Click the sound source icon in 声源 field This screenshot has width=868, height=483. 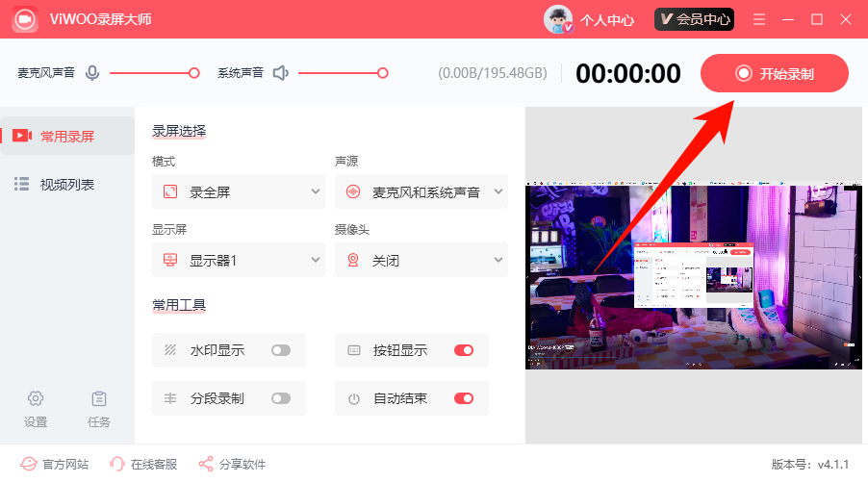coord(353,192)
